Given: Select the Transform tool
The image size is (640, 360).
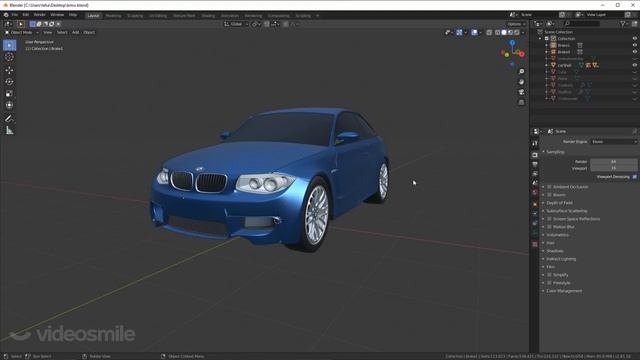Looking at the screenshot, I should coord(9,105).
